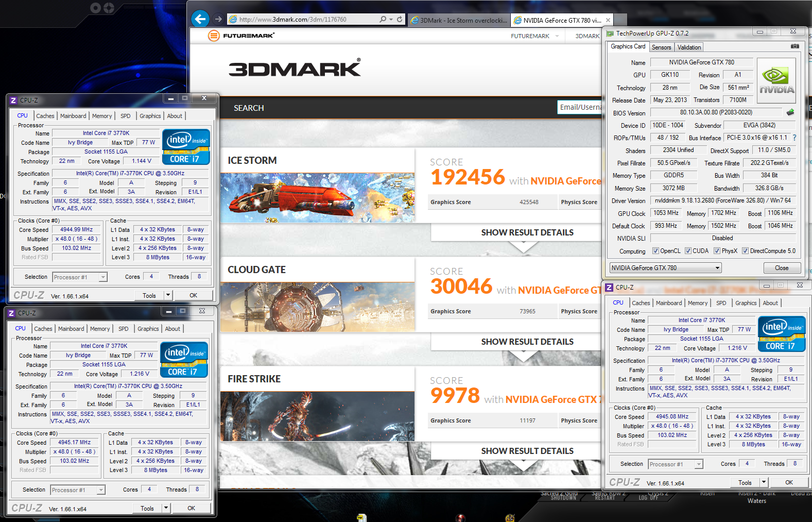Open SPD tab in CPU-Z showing 4944.99 MHz

[x=126, y=116]
